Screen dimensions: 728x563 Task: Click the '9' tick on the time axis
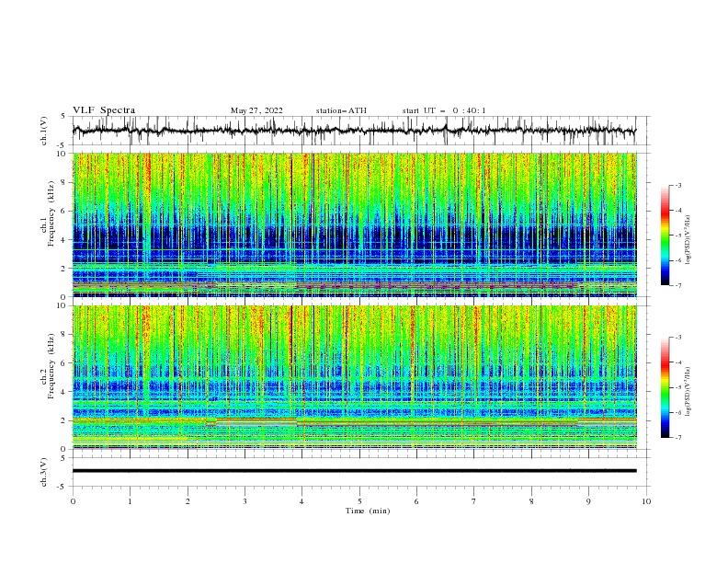(x=588, y=501)
